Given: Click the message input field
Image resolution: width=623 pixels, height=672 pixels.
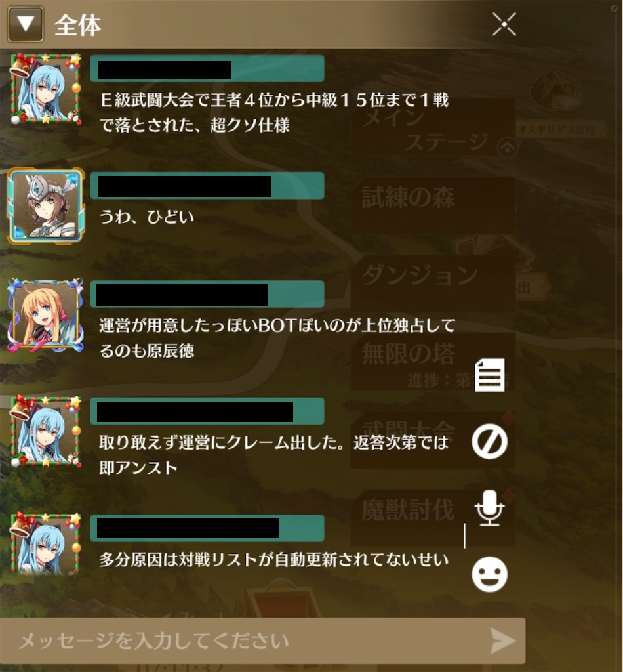Looking at the screenshot, I should pos(262,640).
